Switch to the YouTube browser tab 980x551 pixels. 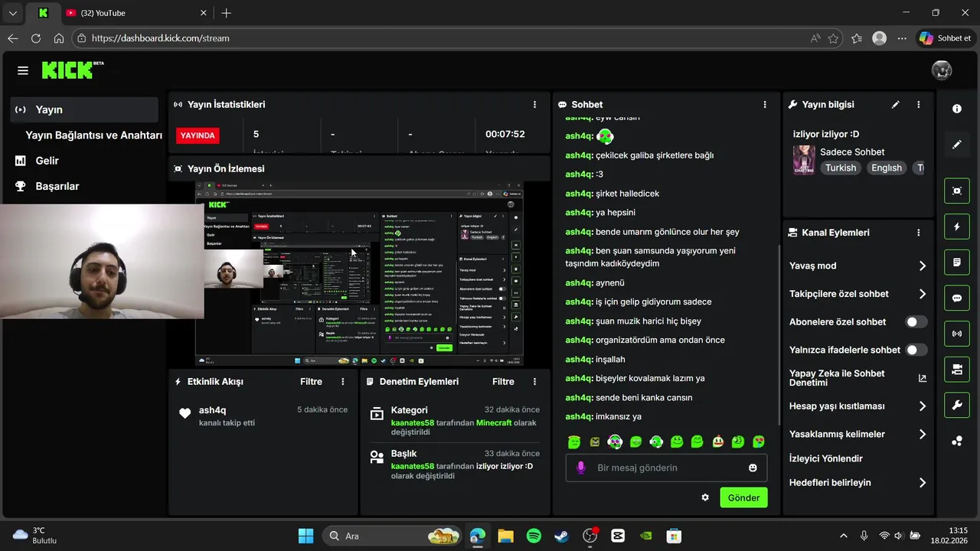pos(136,13)
